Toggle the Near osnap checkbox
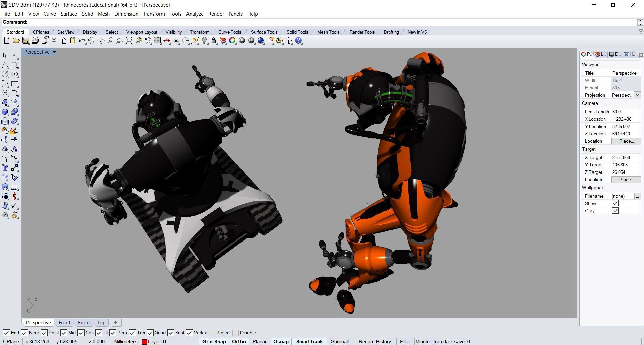 24,333
